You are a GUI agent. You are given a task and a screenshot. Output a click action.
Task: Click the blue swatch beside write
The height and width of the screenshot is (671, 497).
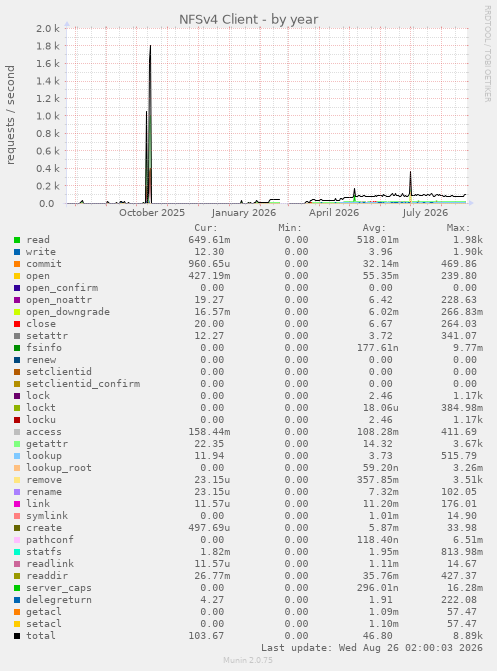click(x=17, y=252)
